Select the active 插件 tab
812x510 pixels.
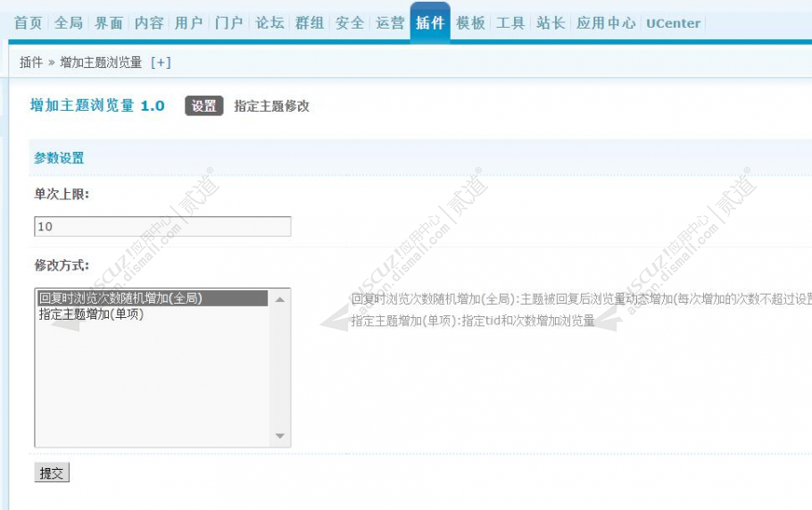[430, 23]
